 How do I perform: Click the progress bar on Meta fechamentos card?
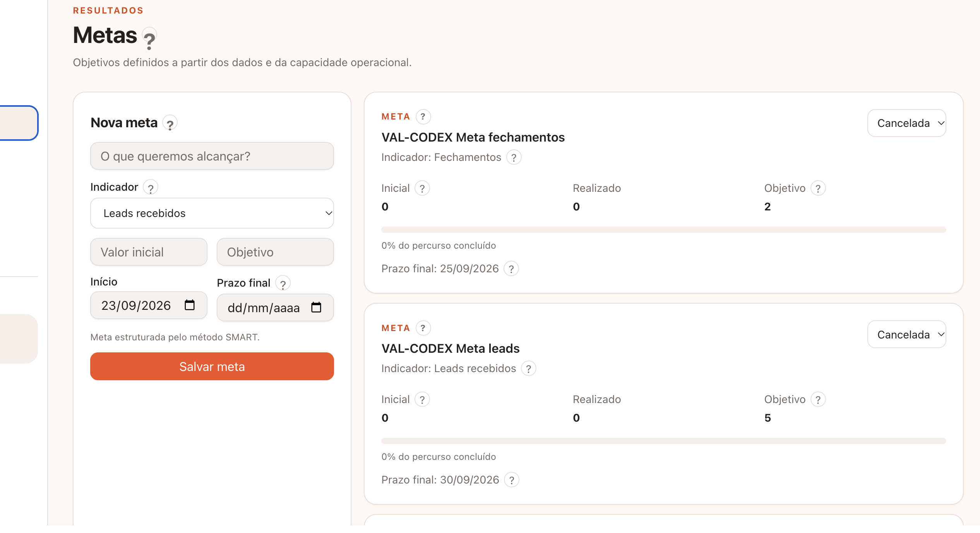click(664, 230)
